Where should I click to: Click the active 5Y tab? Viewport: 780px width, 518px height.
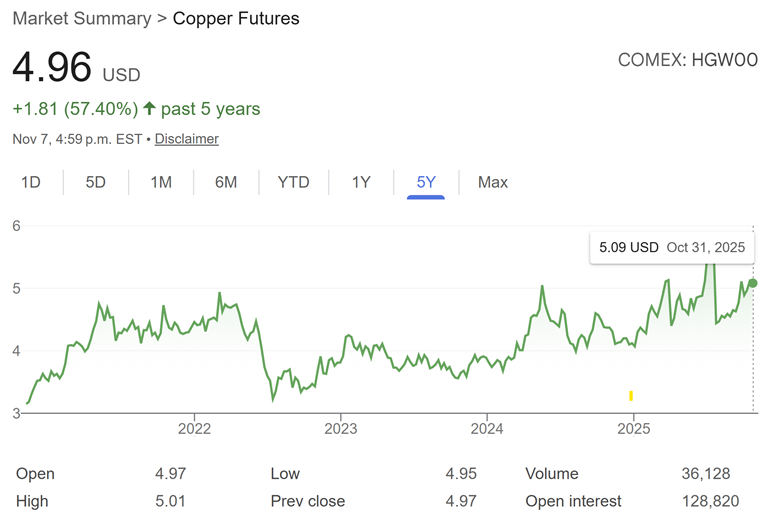coord(426,182)
